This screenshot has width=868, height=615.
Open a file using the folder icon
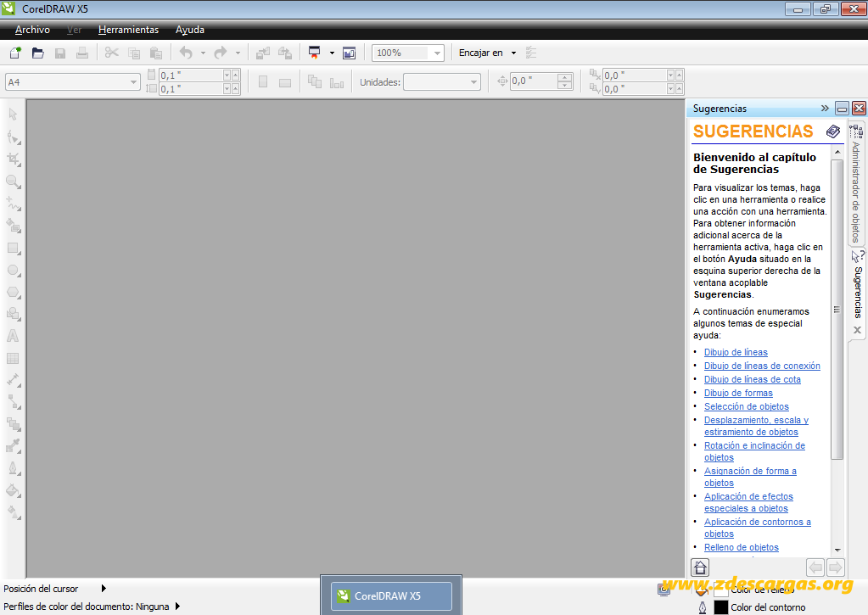point(37,53)
